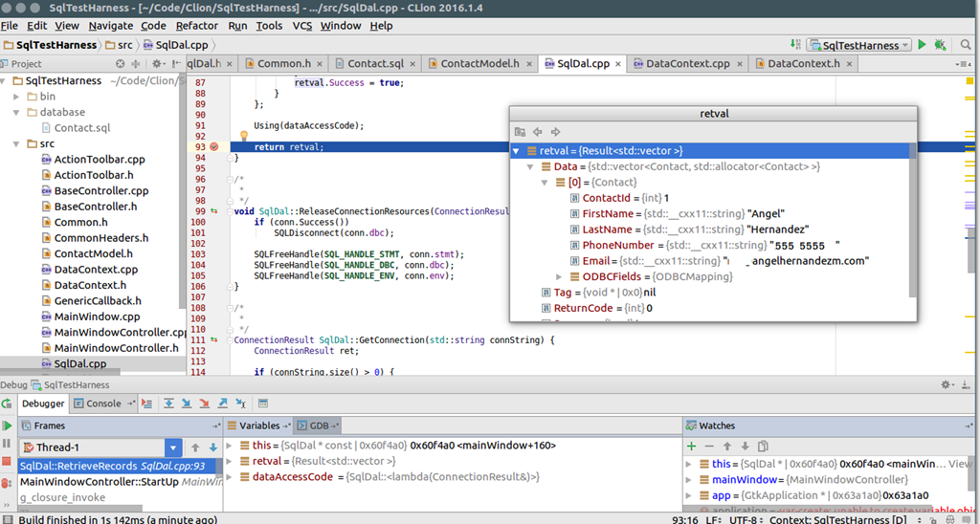Image resolution: width=980 pixels, height=524 pixels.
Task: Start debugging with the bug icon
Action: [x=941, y=45]
